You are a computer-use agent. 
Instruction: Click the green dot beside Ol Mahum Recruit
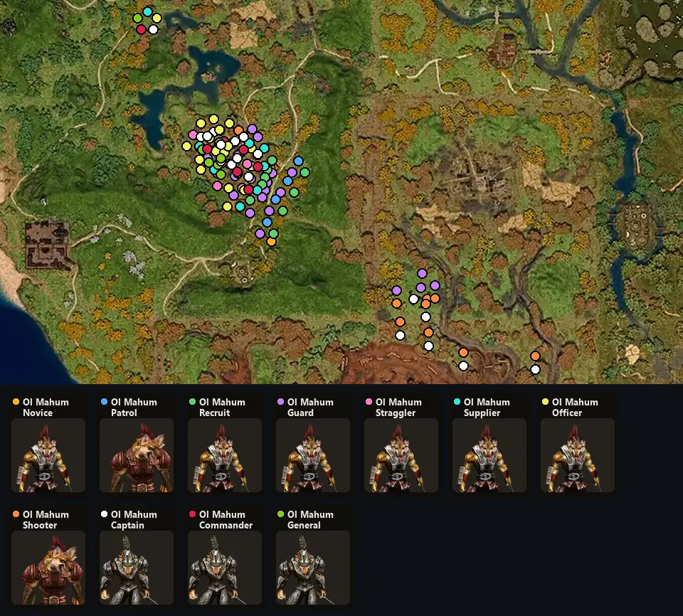pyautogui.click(x=193, y=402)
